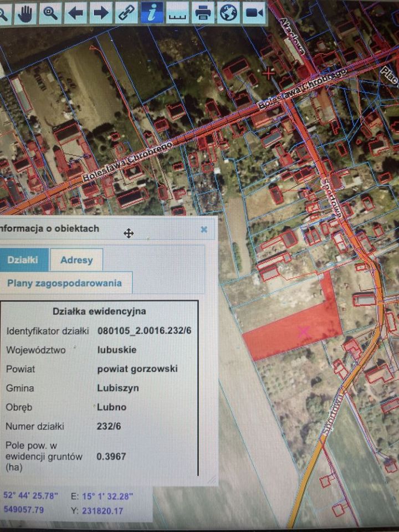Open the map link tool
The height and width of the screenshot is (532, 399).
pos(126,13)
